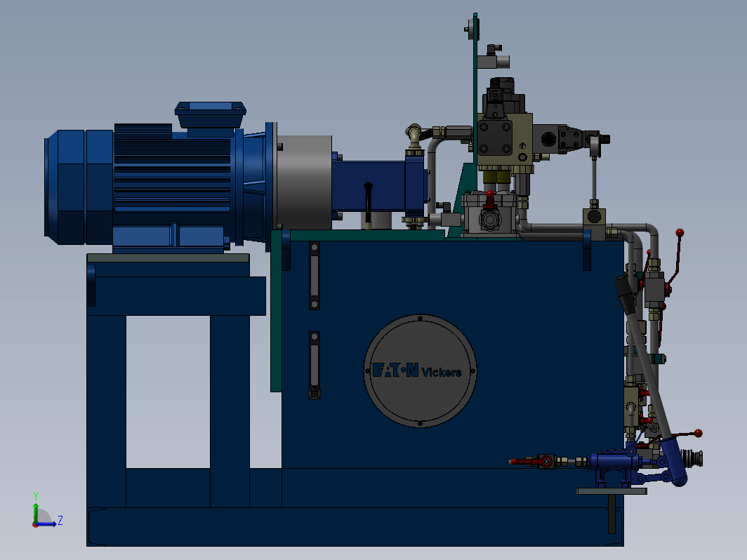
Task: Select the upper sight level gauge on the tank
Action: coord(315,276)
